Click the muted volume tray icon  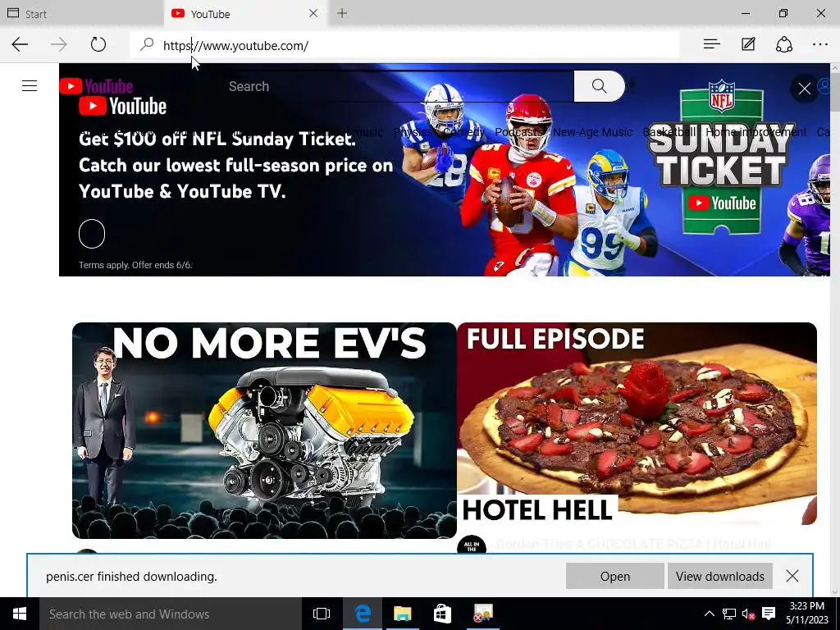point(748,614)
